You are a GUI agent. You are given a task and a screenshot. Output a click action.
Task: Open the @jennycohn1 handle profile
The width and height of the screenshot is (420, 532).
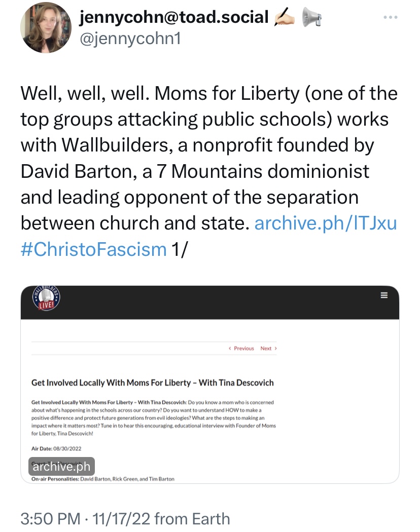pyautogui.click(x=130, y=39)
